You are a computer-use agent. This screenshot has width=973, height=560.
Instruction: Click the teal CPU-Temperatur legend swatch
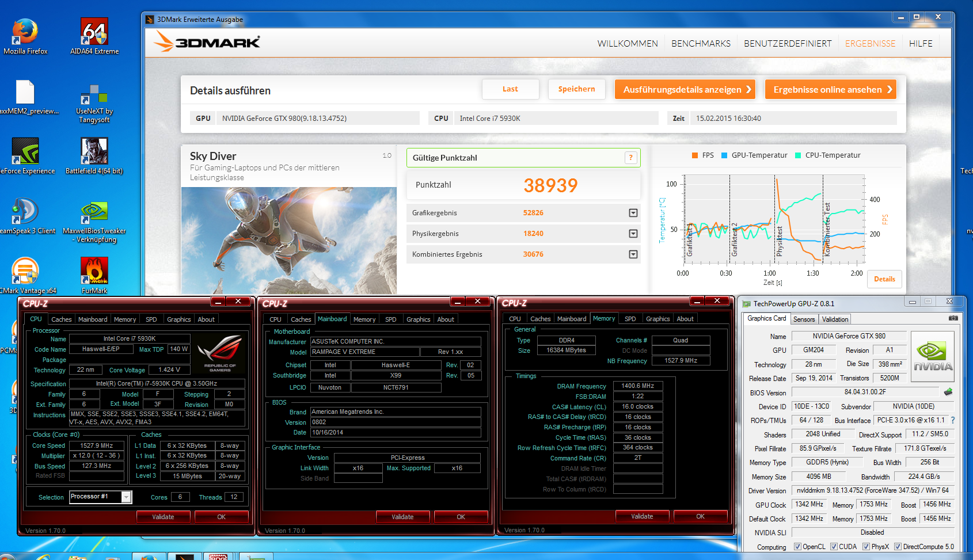(798, 155)
